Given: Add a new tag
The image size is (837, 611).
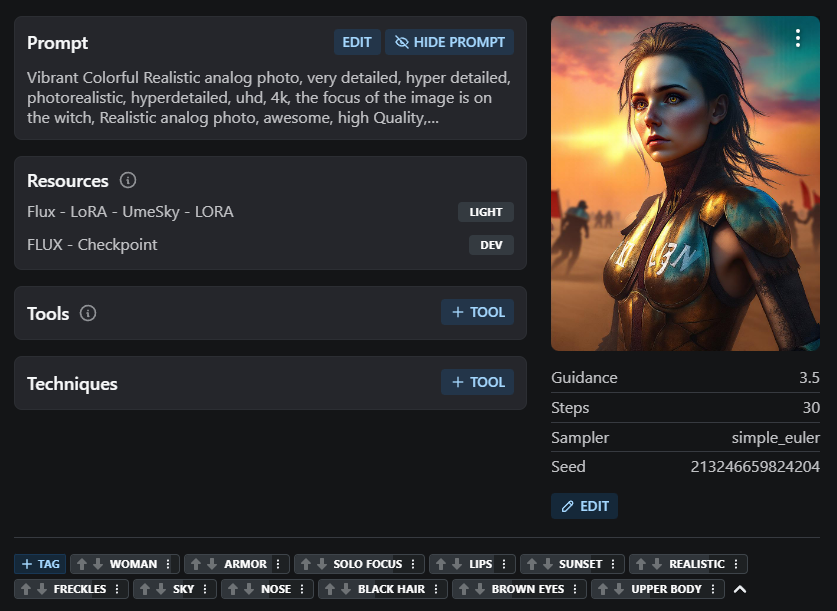Looking at the screenshot, I should point(41,564).
